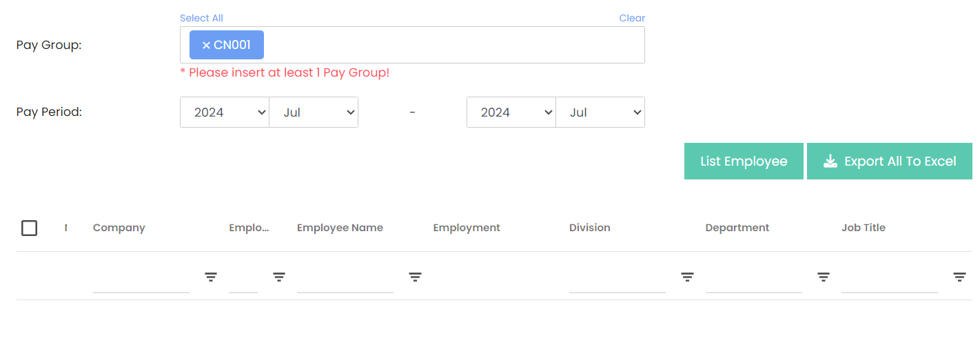Tick the select-all rows checkbox
Viewport: 980px width, 343px height.
tap(30, 228)
